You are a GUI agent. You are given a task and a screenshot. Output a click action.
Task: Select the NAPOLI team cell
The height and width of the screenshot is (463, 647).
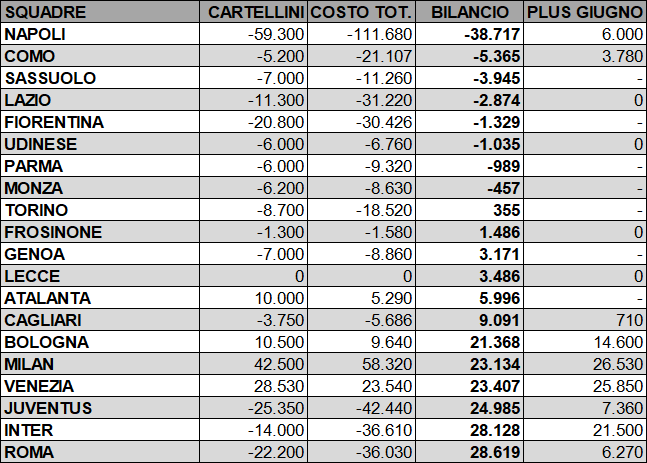[x=100, y=34]
